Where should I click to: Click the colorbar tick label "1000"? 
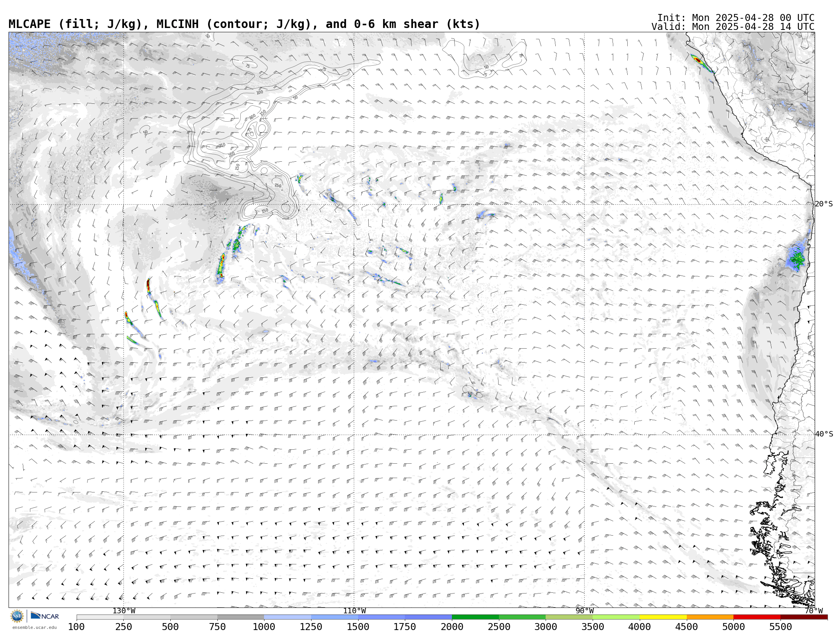[264, 627]
